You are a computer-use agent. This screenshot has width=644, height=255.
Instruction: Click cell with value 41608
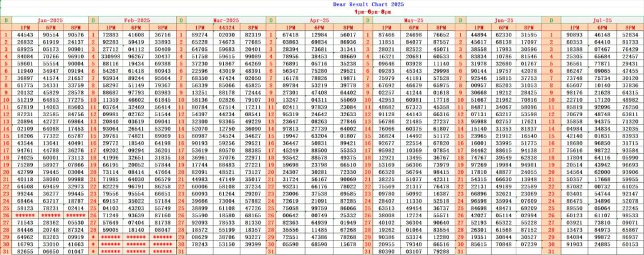136,35
